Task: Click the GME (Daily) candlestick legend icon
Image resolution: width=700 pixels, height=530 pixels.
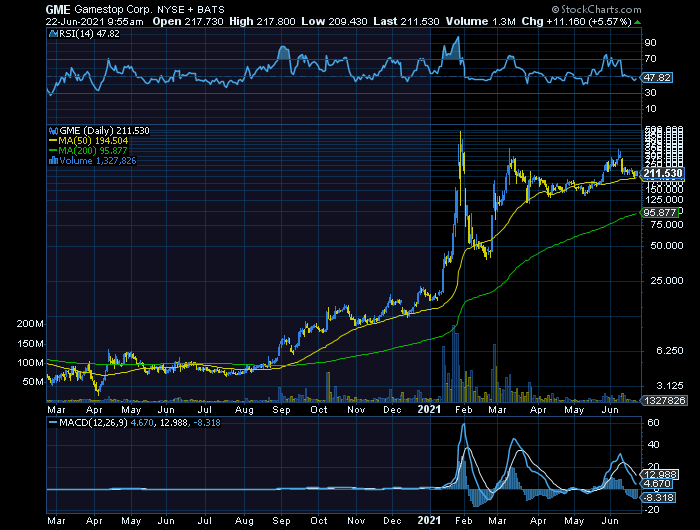Action: (x=54, y=131)
